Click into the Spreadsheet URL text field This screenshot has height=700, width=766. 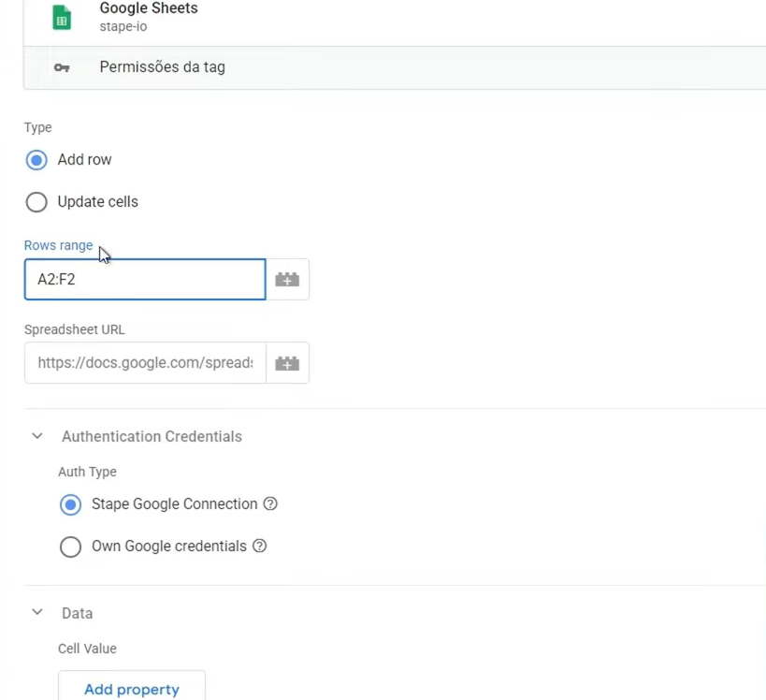(x=145, y=363)
